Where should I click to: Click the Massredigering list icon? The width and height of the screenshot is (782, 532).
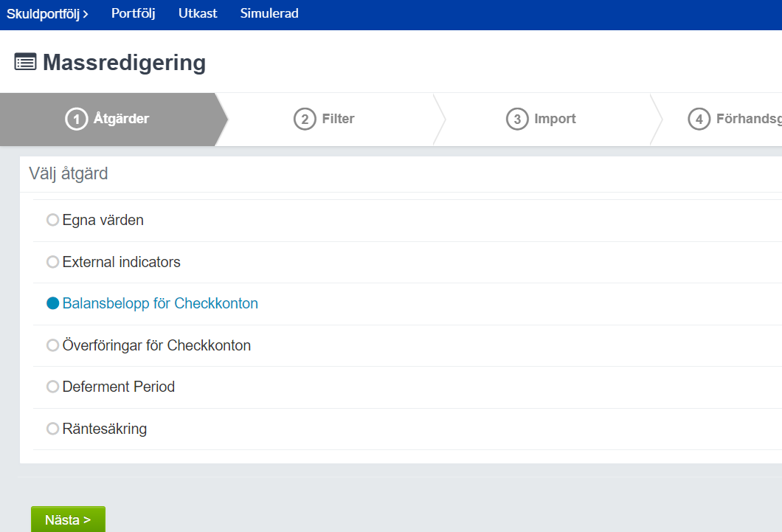click(x=25, y=63)
